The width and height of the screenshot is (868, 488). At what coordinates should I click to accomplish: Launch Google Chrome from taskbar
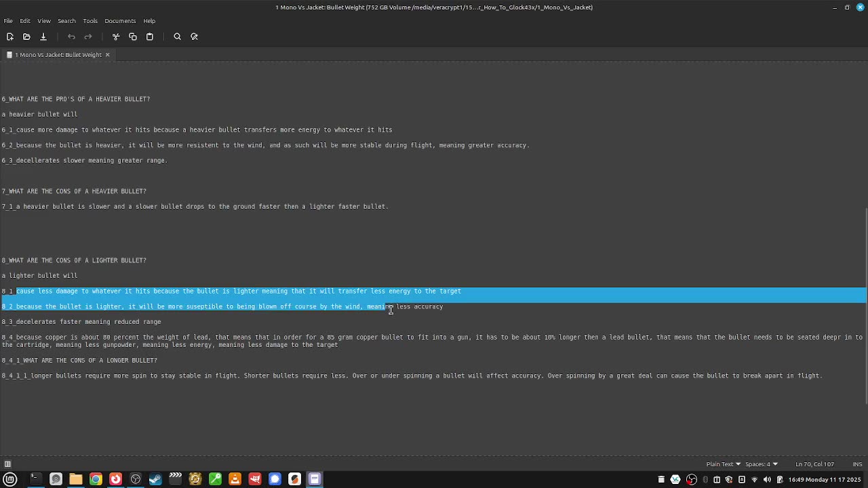[x=96, y=479]
